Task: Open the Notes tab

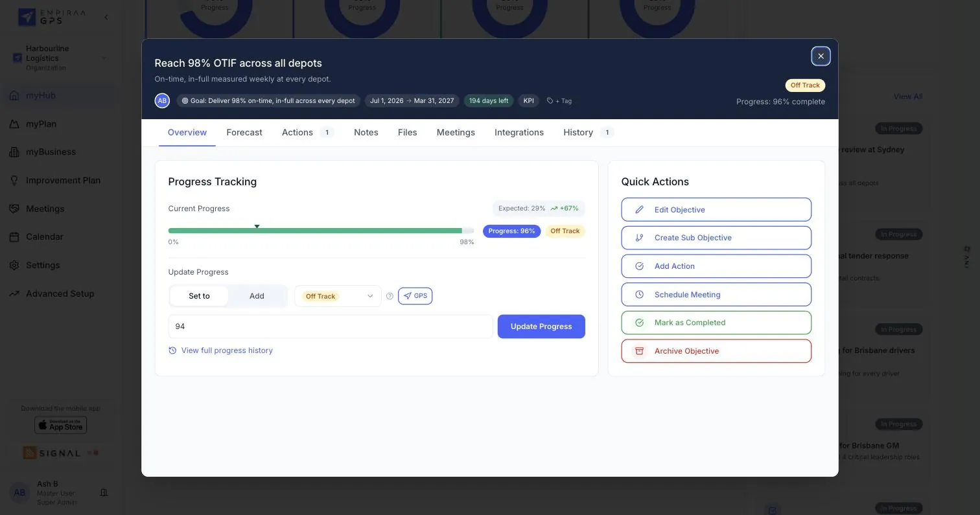Action: click(366, 132)
